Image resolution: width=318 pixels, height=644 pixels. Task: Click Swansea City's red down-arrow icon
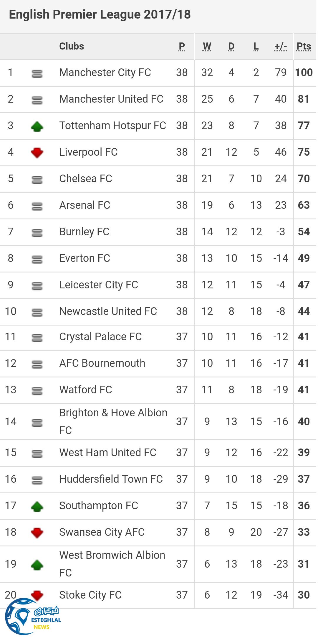(x=37, y=533)
